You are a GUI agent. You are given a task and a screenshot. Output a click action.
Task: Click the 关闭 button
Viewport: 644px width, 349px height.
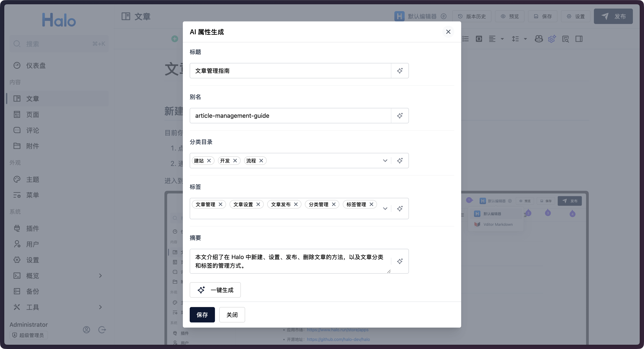click(x=232, y=315)
